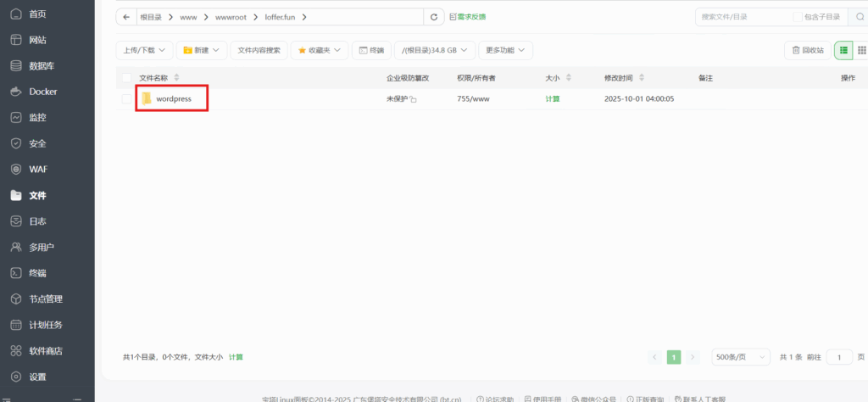Click wwwroot in the path breadcrumb
This screenshot has width=868, height=402.
tap(229, 17)
